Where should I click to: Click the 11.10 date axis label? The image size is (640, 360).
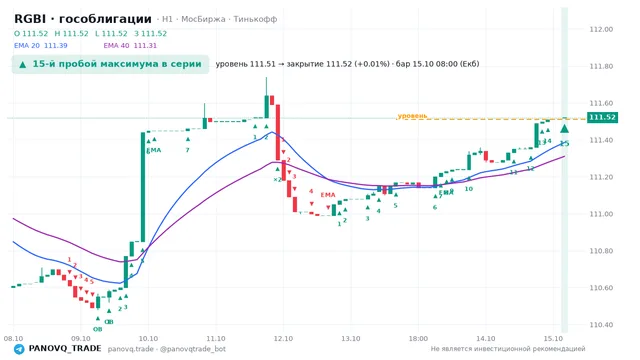coord(216,339)
